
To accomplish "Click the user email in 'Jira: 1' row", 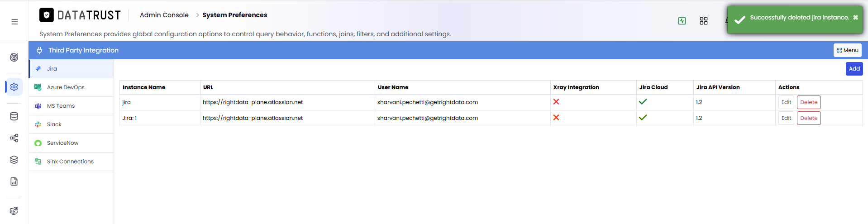I will [x=428, y=118].
